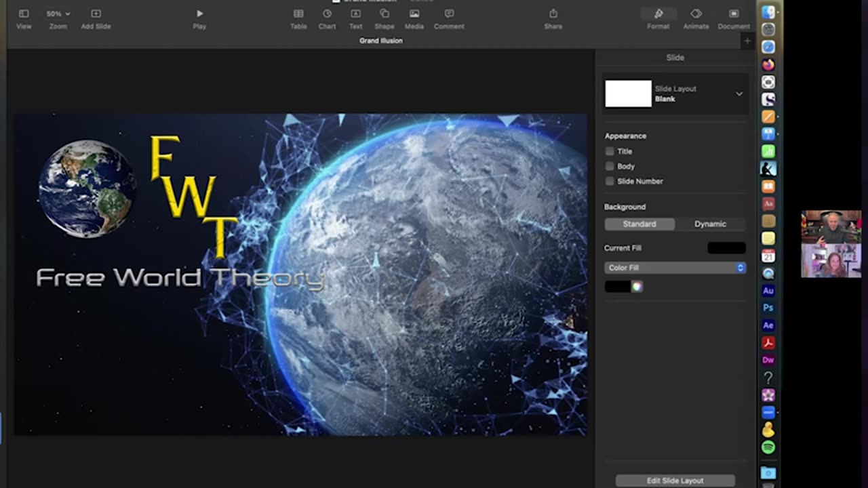Open the Color Fill dropdown
868x488 pixels.
[x=675, y=268]
